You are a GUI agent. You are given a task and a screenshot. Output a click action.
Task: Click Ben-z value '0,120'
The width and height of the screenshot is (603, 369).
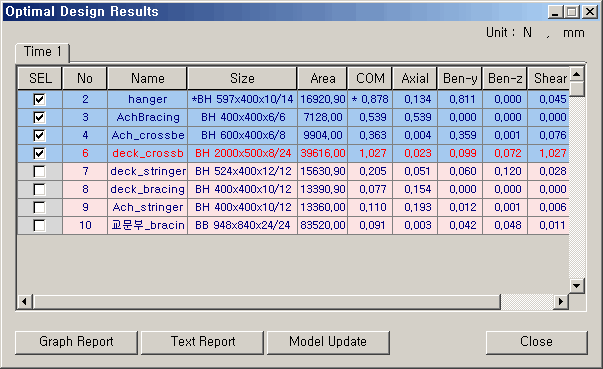point(505,171)
